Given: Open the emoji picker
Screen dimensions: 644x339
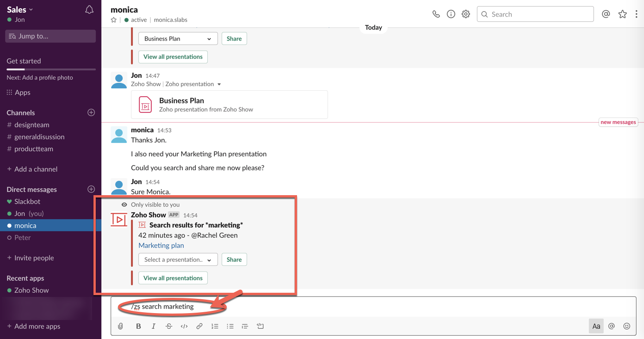Looking at the screenshot, I should [626, 326].
